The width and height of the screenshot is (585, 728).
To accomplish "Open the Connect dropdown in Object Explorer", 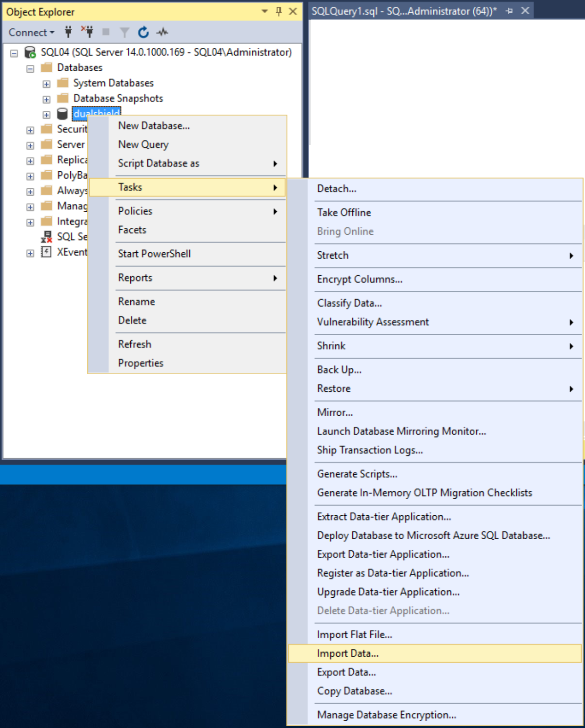I will click(31, 32).
